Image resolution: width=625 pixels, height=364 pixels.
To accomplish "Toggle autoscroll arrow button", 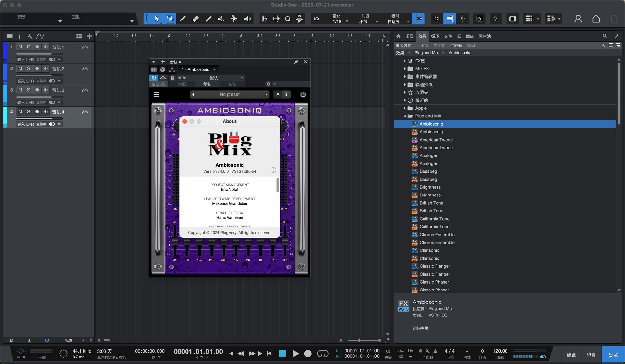I will point(450,19).
